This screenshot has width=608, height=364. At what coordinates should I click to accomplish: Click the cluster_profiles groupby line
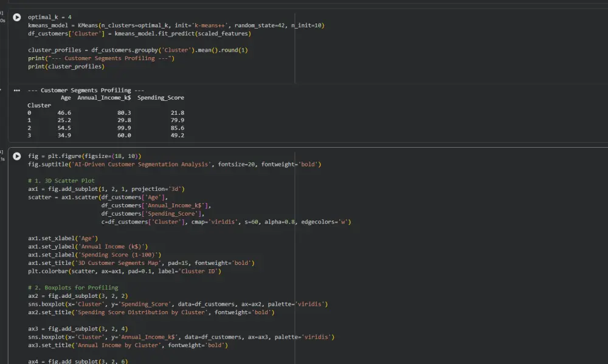tap(137, 50)
